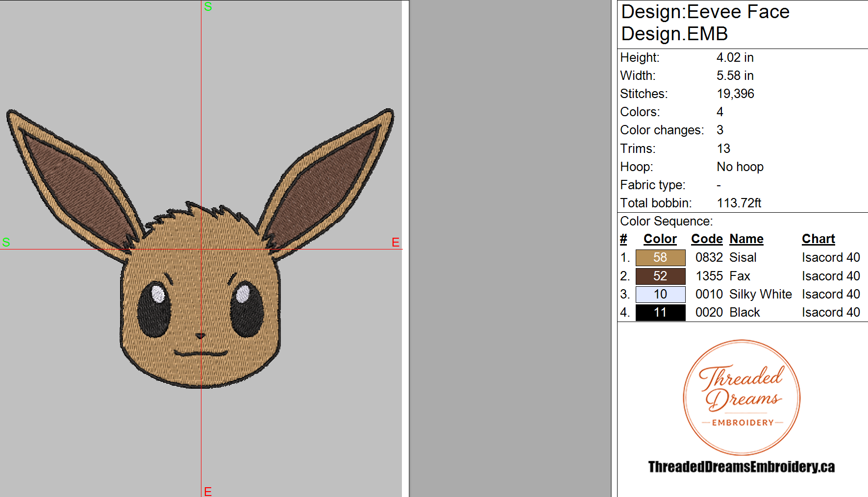
Task: Click the Hoop value "No hoop"
Action: (740, 167)
